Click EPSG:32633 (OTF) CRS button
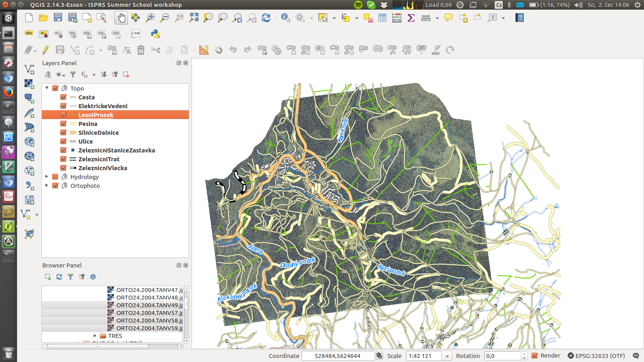The image size is (644, 362). coord(596,356)
